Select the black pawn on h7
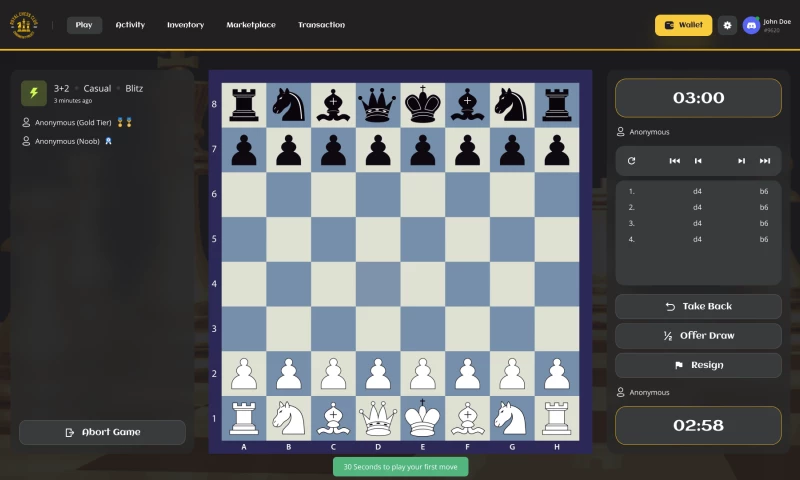The width and height of the screenshot is (800, 480). point(557,149)
